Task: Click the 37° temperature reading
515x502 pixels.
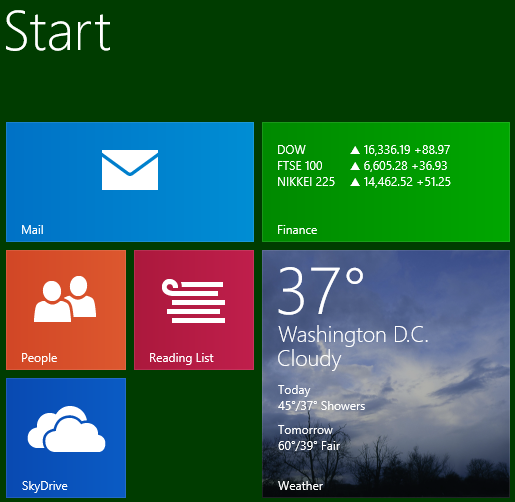Action: (x=321, y=290)
